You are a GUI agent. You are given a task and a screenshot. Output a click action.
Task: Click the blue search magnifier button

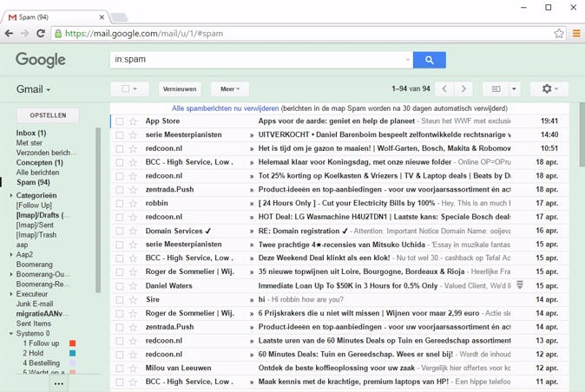tap(429, 60)
